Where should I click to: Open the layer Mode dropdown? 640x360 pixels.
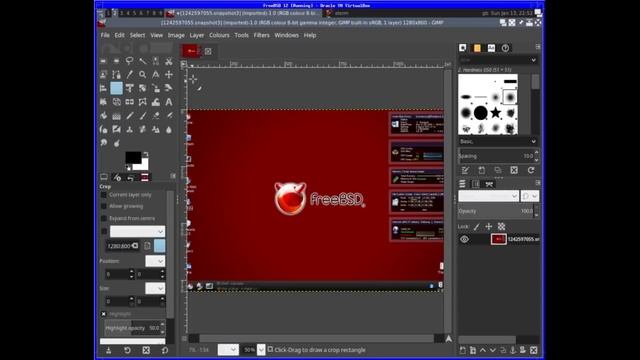489,196
